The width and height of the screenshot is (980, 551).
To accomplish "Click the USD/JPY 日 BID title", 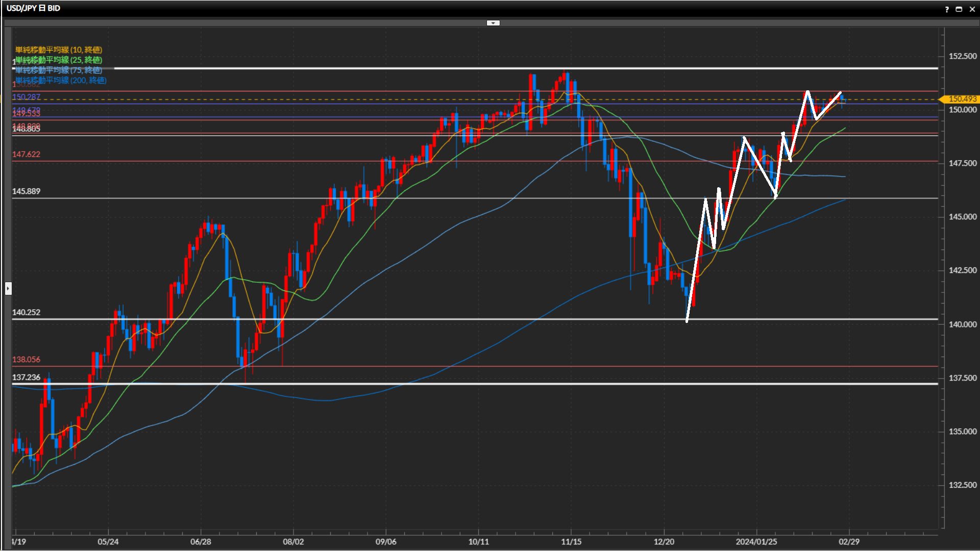I will coord(33,8).
